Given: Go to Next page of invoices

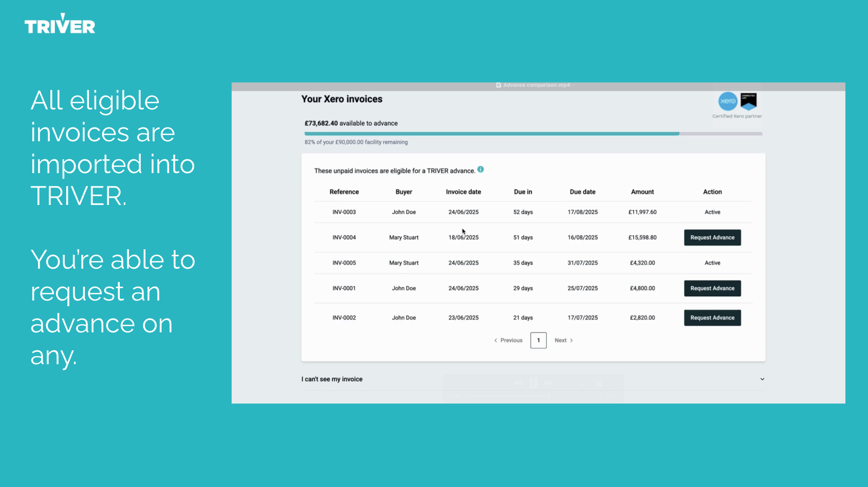Looking at the screenshot, I should 564,340.
